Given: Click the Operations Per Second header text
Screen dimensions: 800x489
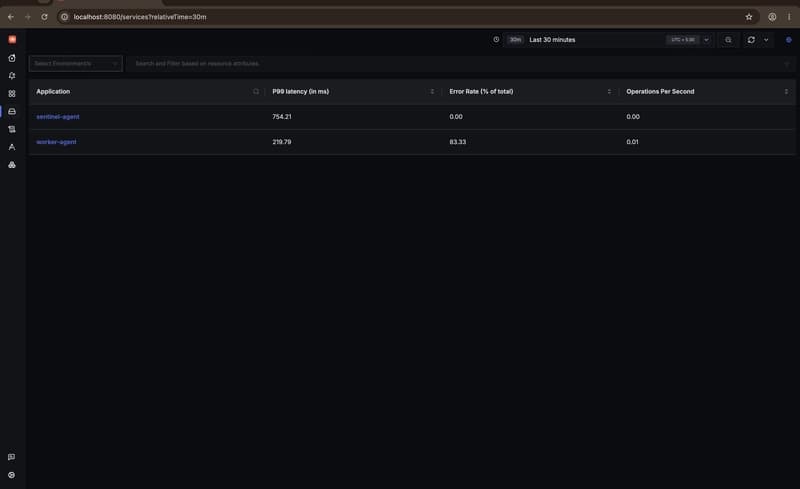Looking at the screenshot, I should [660, 92].
